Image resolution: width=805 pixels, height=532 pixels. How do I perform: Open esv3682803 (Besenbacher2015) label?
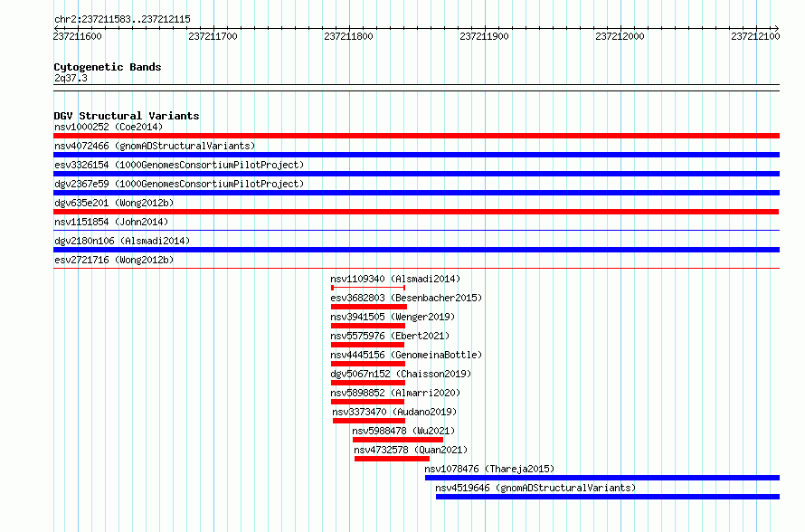(x=406, y=298)
